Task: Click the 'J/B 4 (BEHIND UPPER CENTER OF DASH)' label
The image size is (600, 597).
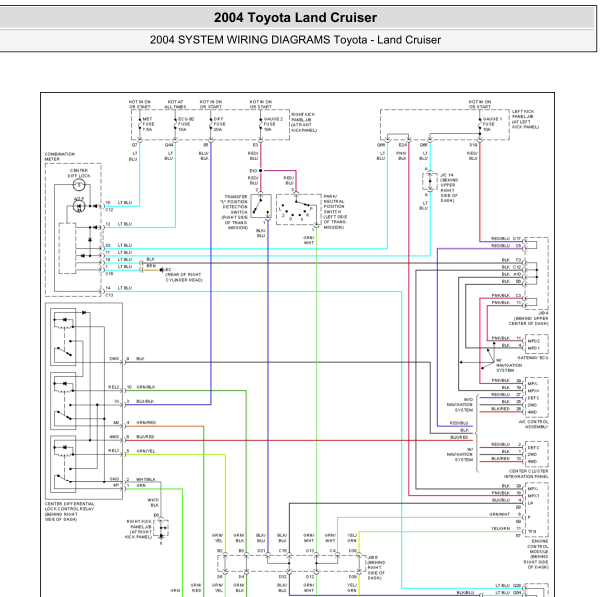Action: [531, 318]
